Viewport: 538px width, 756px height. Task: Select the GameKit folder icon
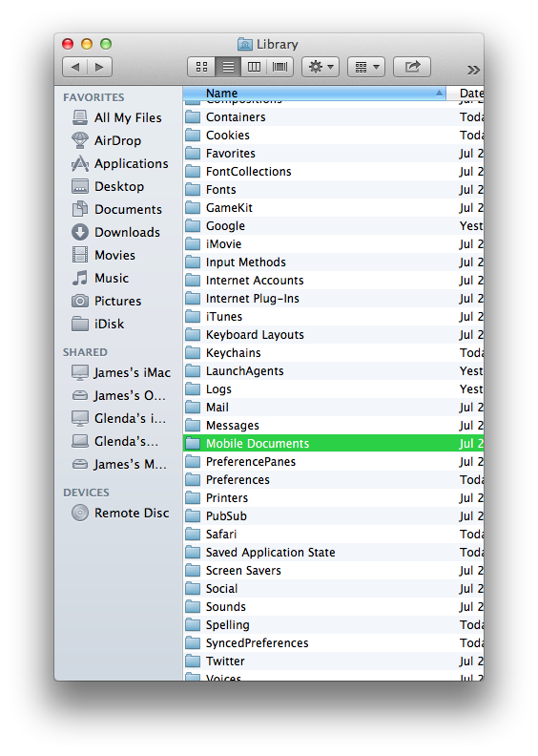point(193,208)
